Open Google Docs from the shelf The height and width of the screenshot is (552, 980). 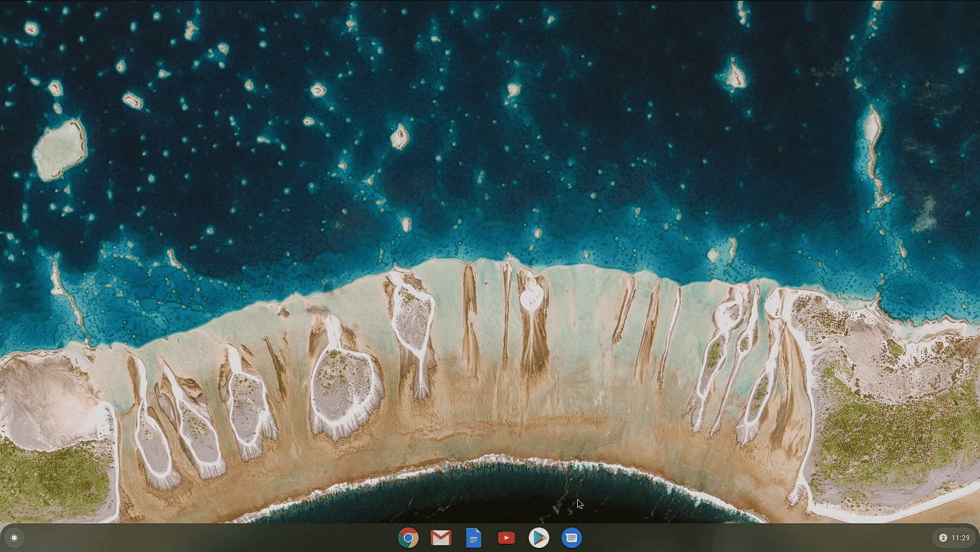pos(474,538)
